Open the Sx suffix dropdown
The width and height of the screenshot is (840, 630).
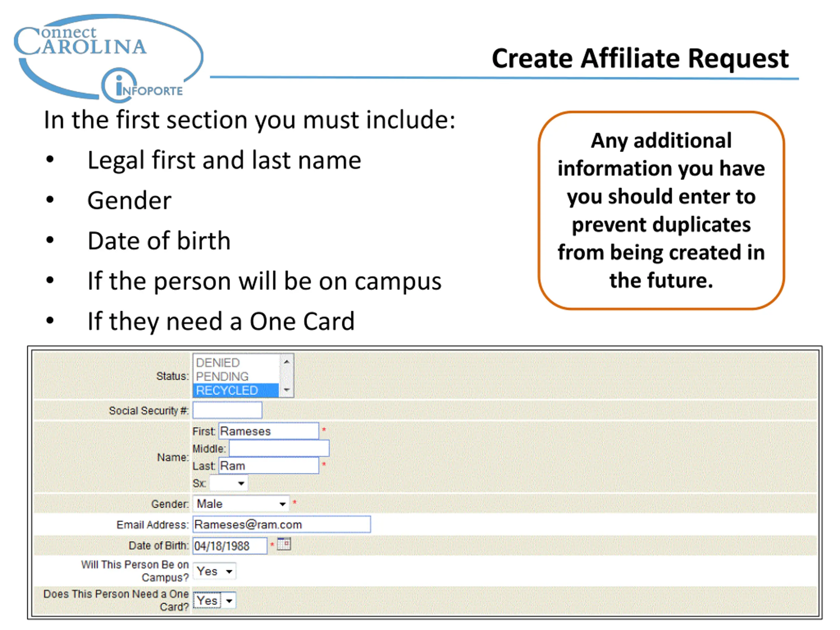tap(229, 483)
